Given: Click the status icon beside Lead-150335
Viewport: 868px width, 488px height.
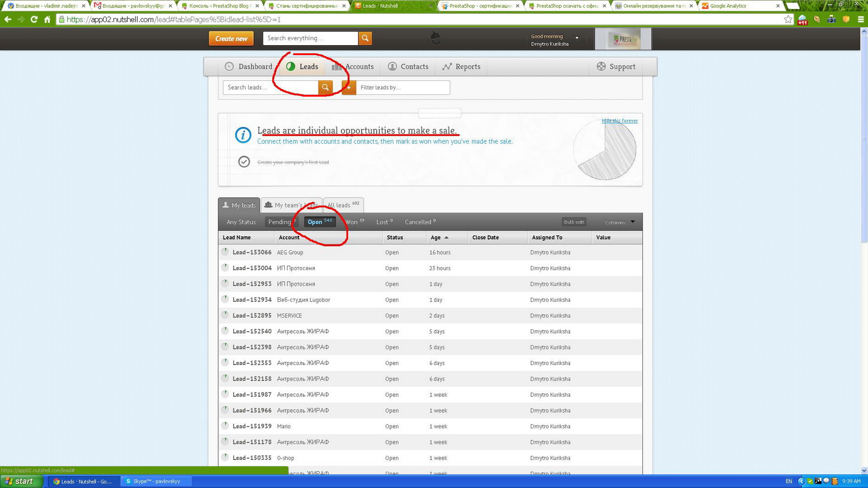Looking at the screenshot, I should coord(225,457).
